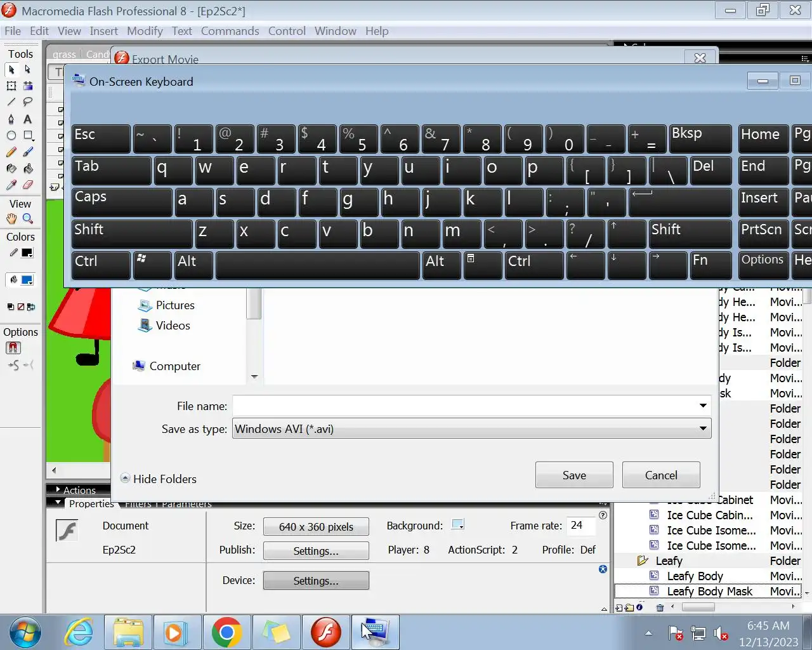Select the Paint Bucket tool

click(28, 168)
